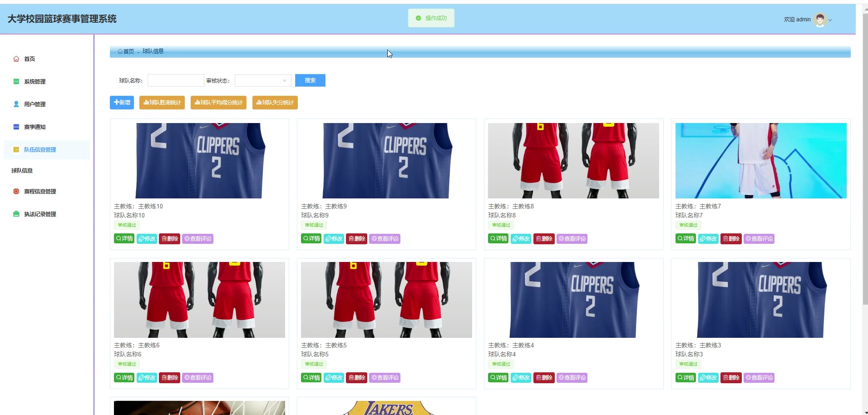Open the admin user dropdown arrow
This screenshot has width=868, height=415.
[x=830, y=20]
